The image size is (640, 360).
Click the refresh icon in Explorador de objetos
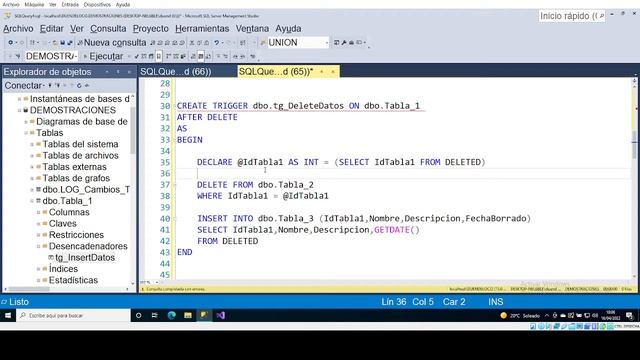(79, 86)
